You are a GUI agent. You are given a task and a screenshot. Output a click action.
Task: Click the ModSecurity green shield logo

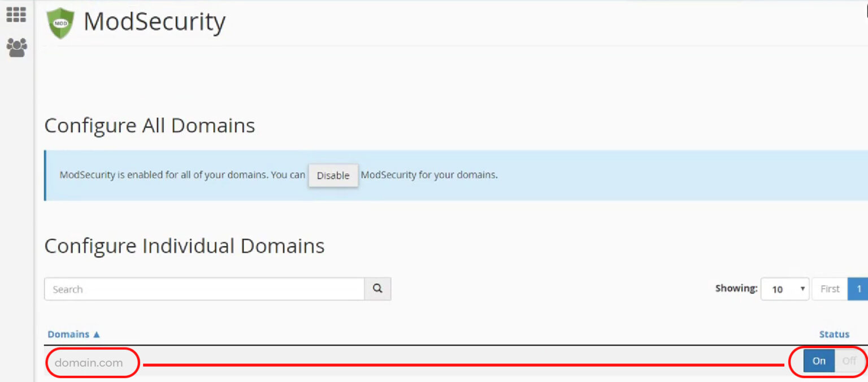point(60,23)
